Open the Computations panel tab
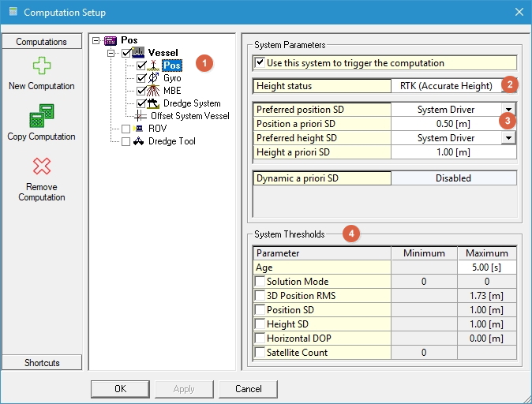This screenshot has width=532, height=404. [x=41, y=42]
